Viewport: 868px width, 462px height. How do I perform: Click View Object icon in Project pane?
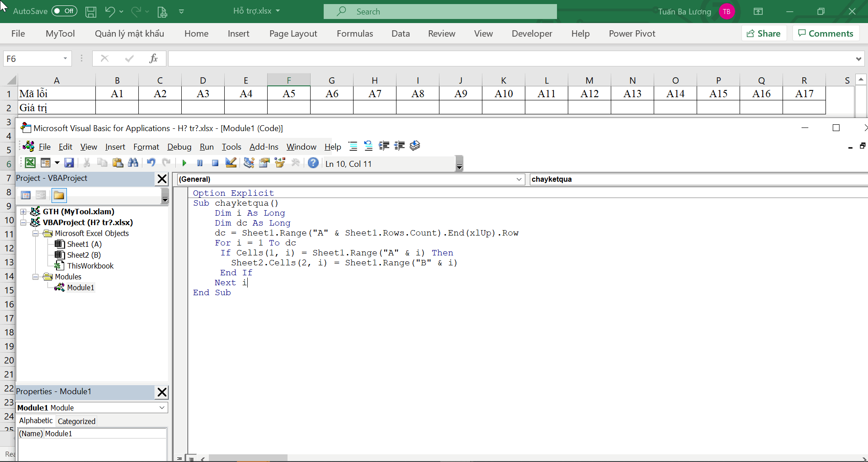41,195
